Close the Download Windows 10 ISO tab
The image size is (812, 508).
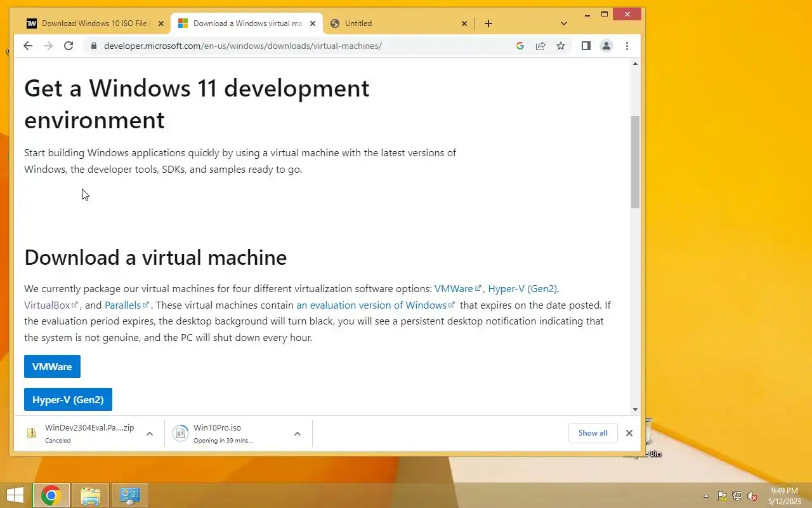tap(161, 23)
